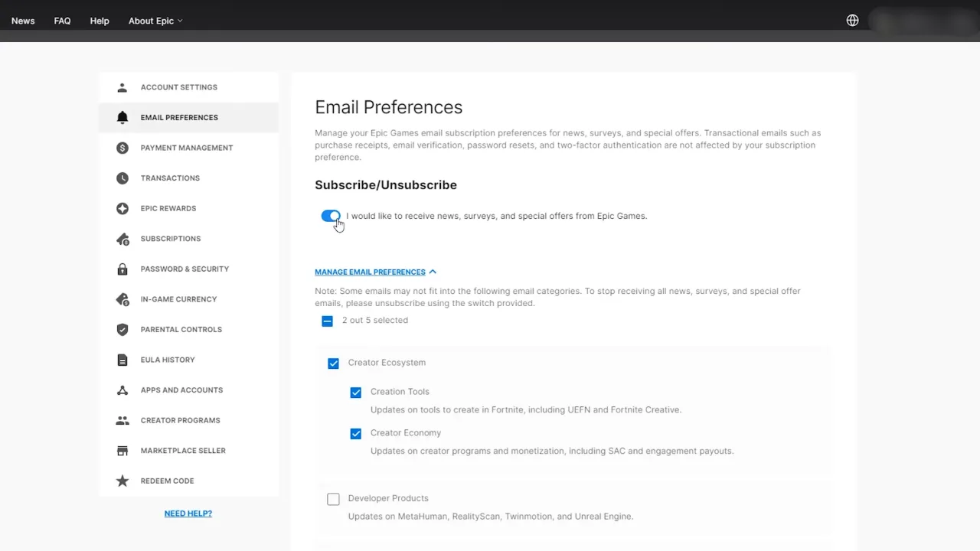Open the Epic Rewards label
This screenshot has height=551, width=980.
168,208
